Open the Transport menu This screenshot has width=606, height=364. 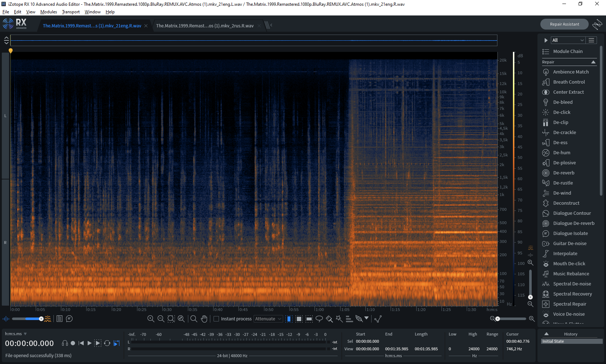[x=71, y=12]
